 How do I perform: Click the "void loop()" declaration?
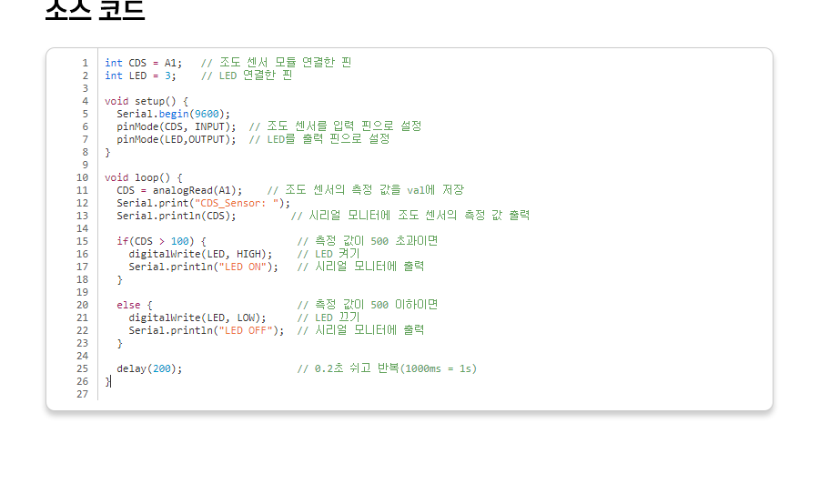pyautogui.click(x=143, y=177)
